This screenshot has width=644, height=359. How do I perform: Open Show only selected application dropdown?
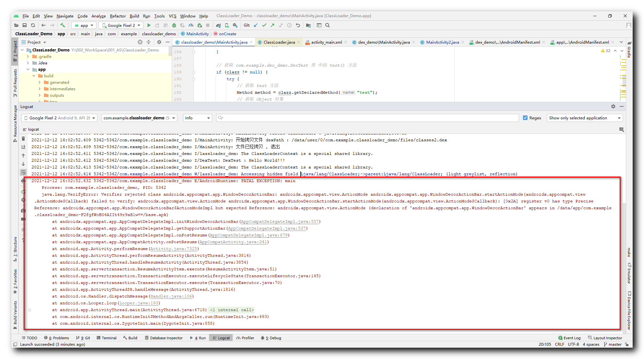coord(584,118)
